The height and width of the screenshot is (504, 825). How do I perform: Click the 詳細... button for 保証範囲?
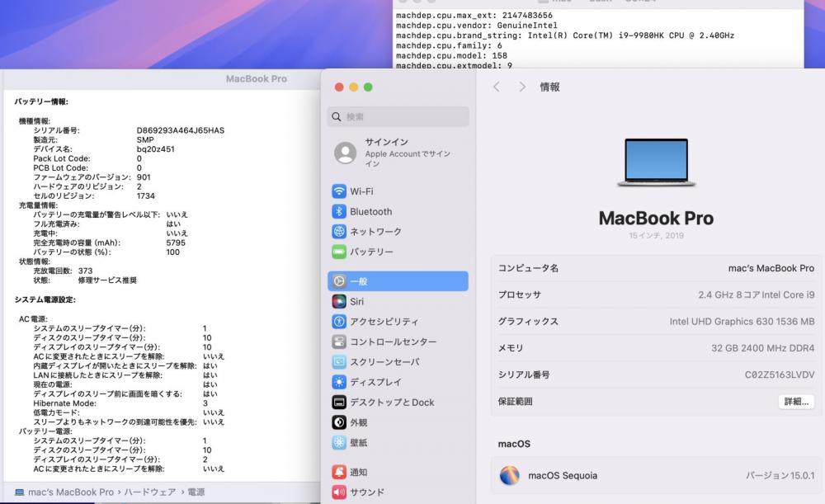click(x=796, y=402)
